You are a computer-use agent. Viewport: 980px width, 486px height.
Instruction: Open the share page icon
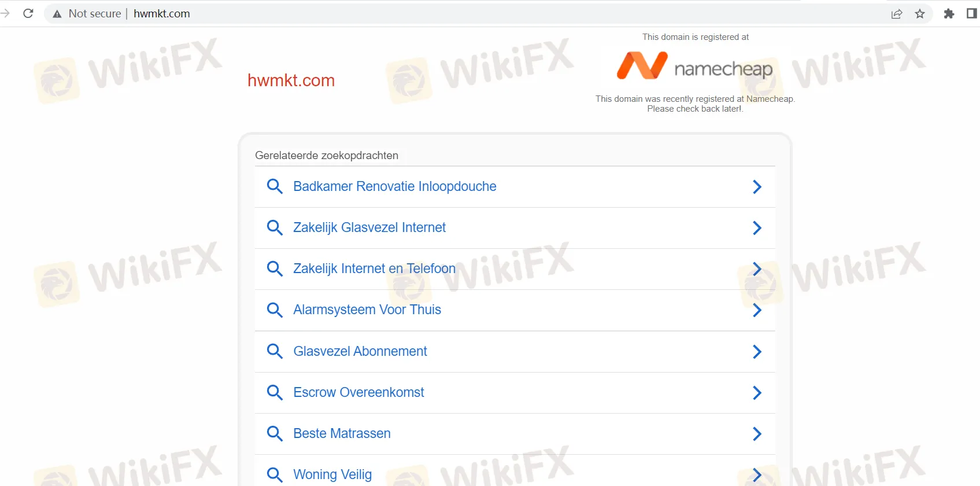tap(897, 14)
